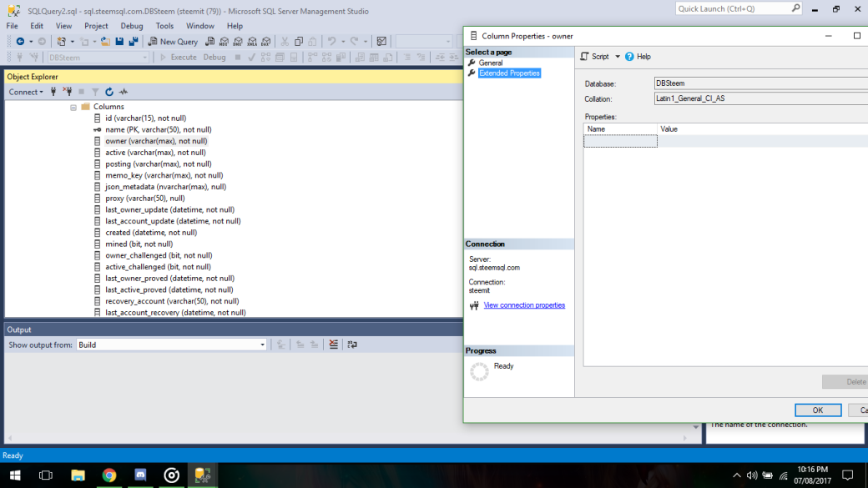Open the Undo history dropdown arrow

click(x=343, y=42)
